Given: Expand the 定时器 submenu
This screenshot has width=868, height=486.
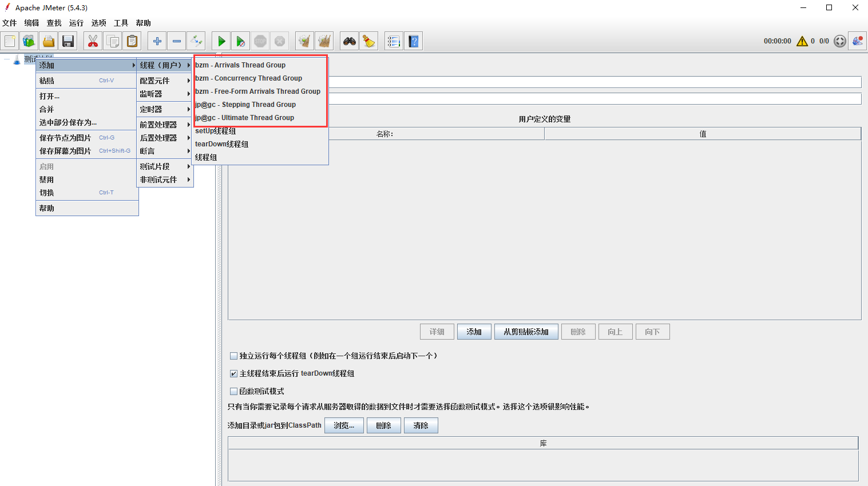Looking at the screenshot, I should pos(164,109).
